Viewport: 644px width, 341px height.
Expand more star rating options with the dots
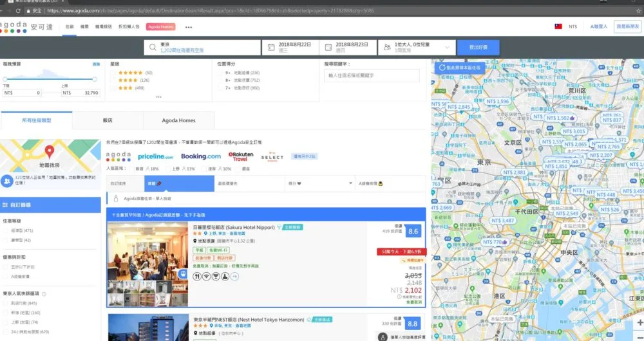coord(158,97)
